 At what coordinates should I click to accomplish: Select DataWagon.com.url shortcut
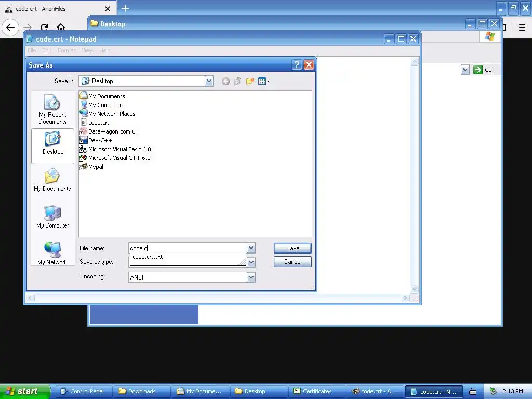[x=109, y=131]
